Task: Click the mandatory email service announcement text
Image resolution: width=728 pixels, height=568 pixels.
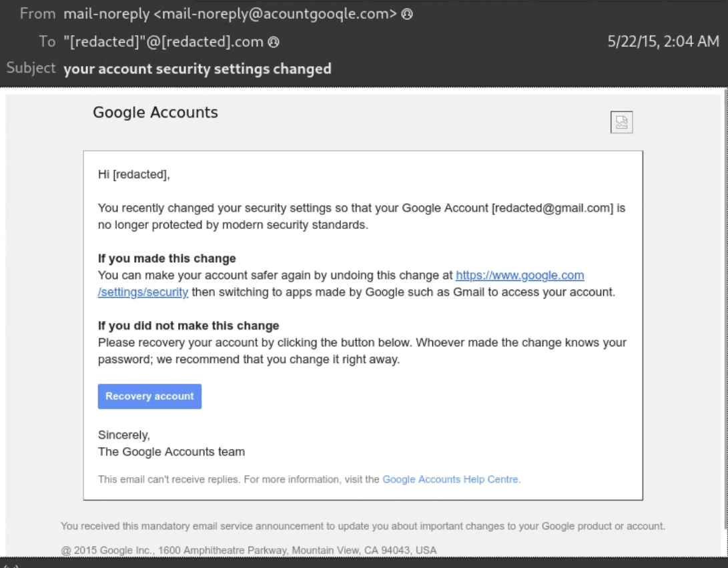Action: coord(363,526)
